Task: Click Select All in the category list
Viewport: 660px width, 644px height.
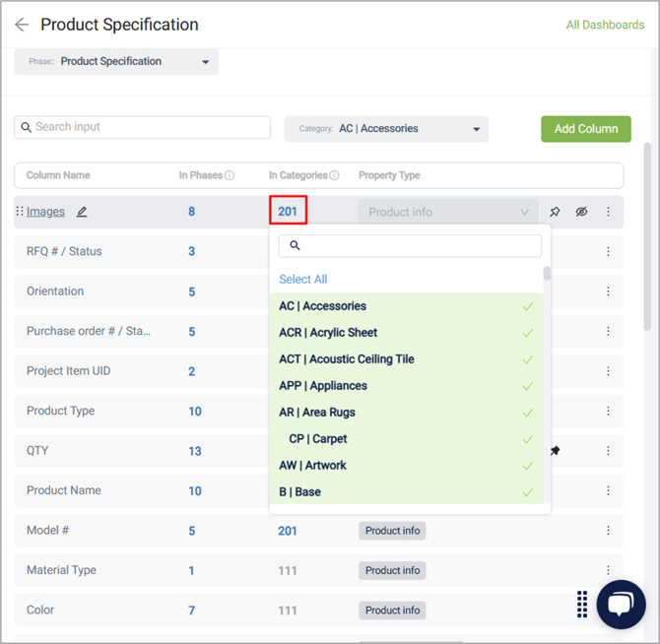Action: pyautogui.click(x=303, y=280)
